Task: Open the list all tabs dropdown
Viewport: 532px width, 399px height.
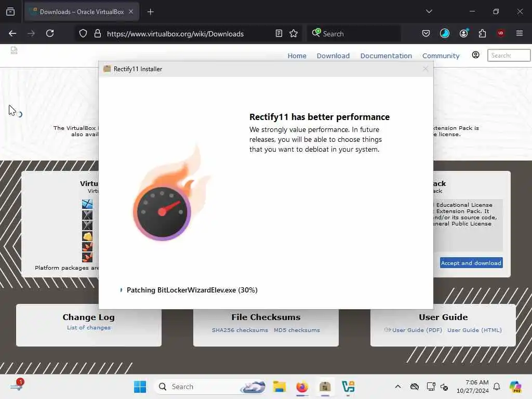Action: 429,11
